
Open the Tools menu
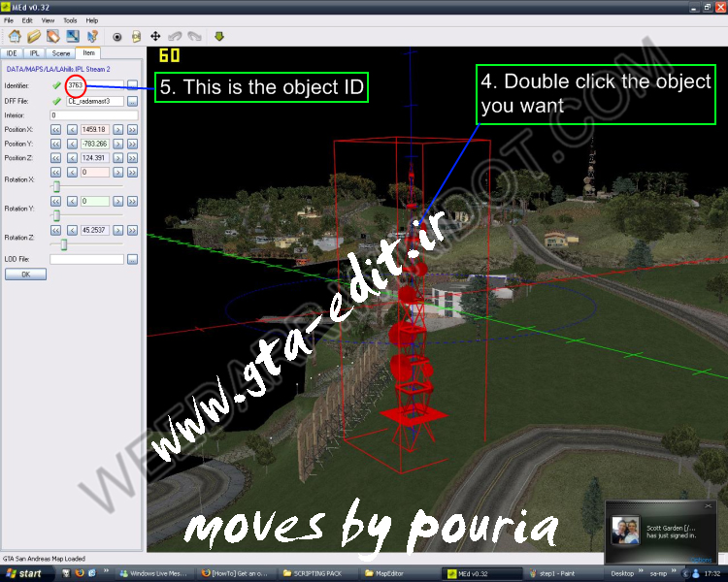(x=70, y=20)
